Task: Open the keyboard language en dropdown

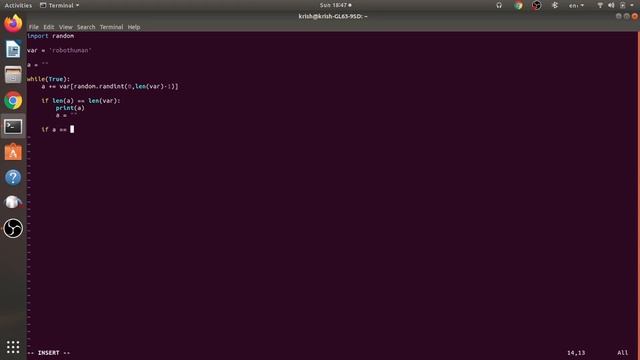Action: tap(576, 5)
